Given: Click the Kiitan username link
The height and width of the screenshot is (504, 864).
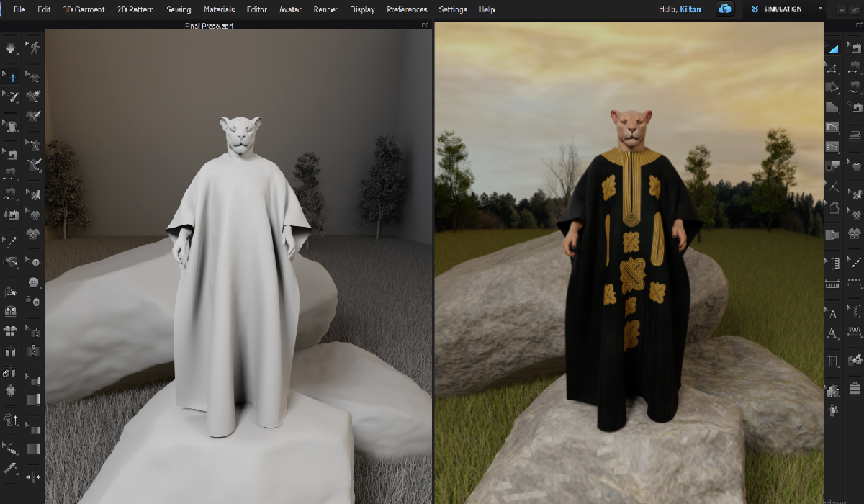Looking at the screenshot, I should [690, 9].
